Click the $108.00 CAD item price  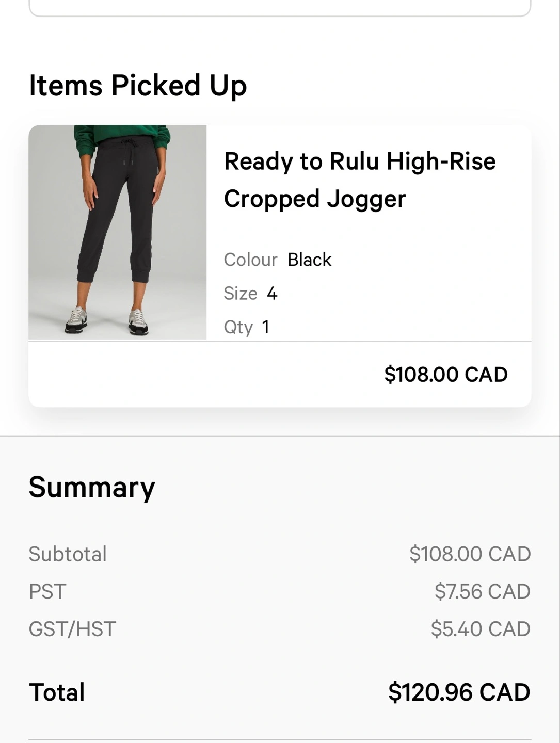click(446, 374)
